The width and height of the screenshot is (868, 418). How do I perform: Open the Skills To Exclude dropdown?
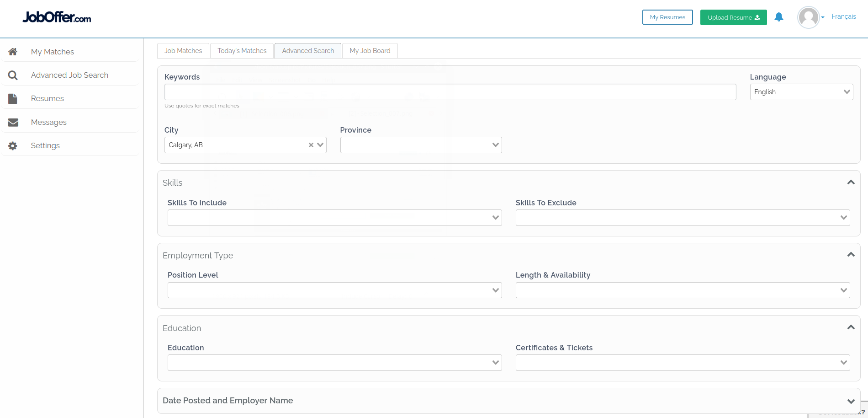tap(683, 217)
